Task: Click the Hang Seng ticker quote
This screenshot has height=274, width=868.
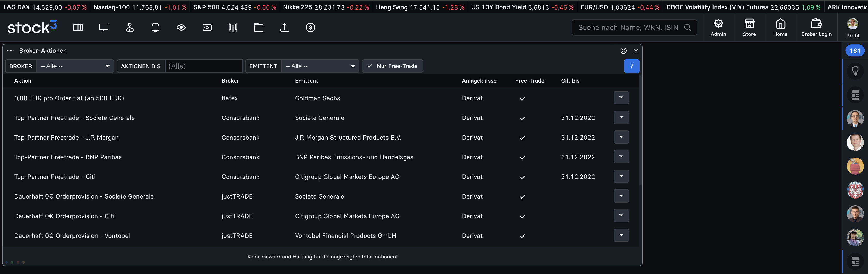Action: point(420,7)
